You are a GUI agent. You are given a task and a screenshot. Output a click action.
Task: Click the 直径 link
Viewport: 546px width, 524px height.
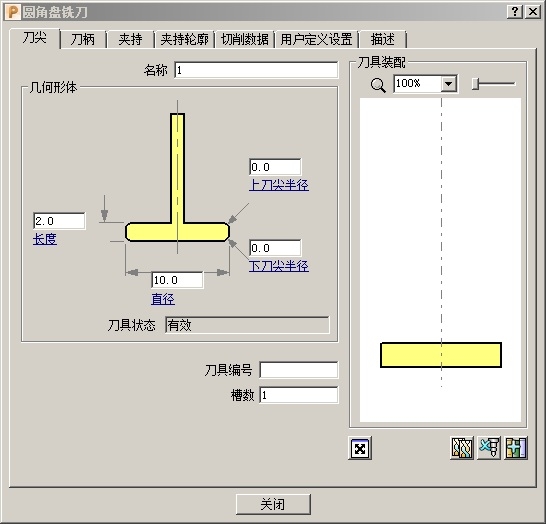[163, 299]
